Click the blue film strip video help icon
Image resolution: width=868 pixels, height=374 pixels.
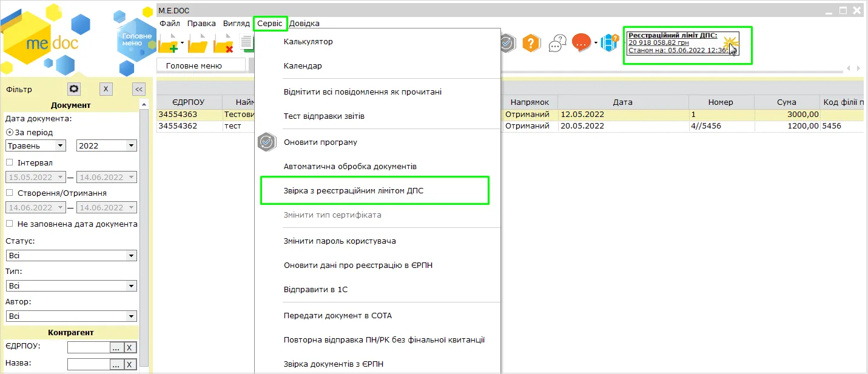pos(609,43)
